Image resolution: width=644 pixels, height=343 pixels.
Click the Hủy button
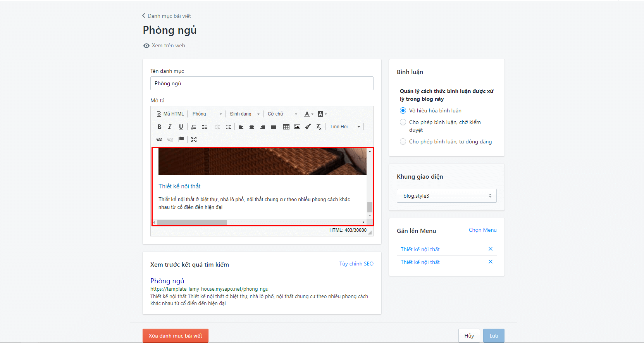[469, 336]
